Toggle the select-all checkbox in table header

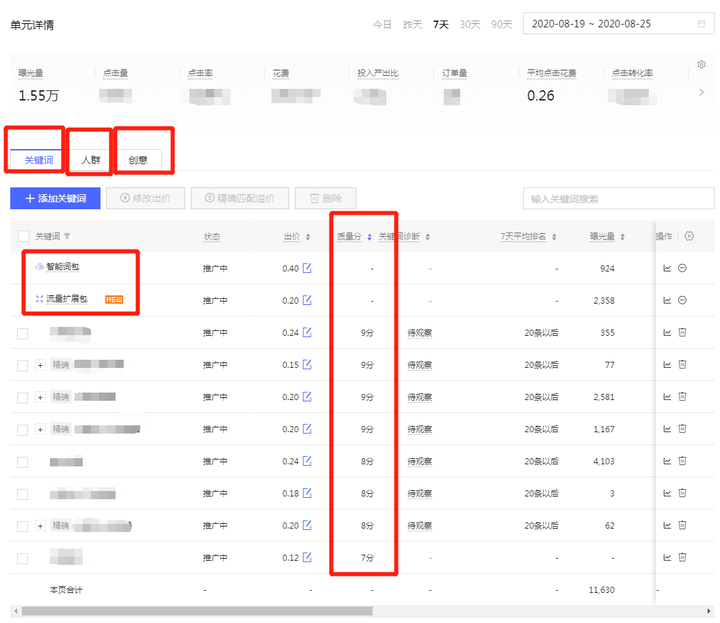[23, 236]
